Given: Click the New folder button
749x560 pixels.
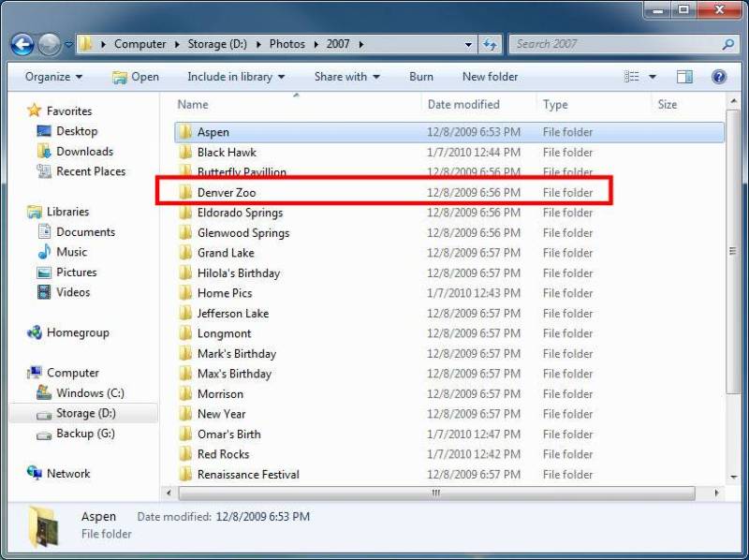Looking at the screenshot, I should point(490,77).
